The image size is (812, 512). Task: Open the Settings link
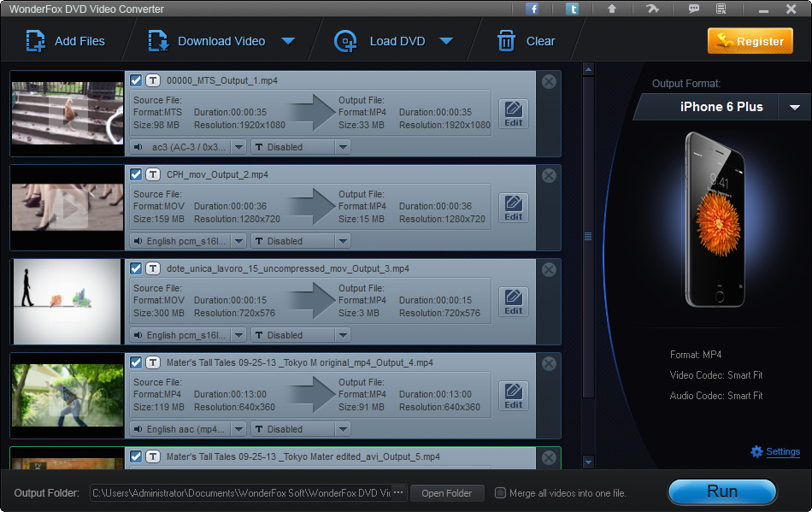(x=782, y=451)
